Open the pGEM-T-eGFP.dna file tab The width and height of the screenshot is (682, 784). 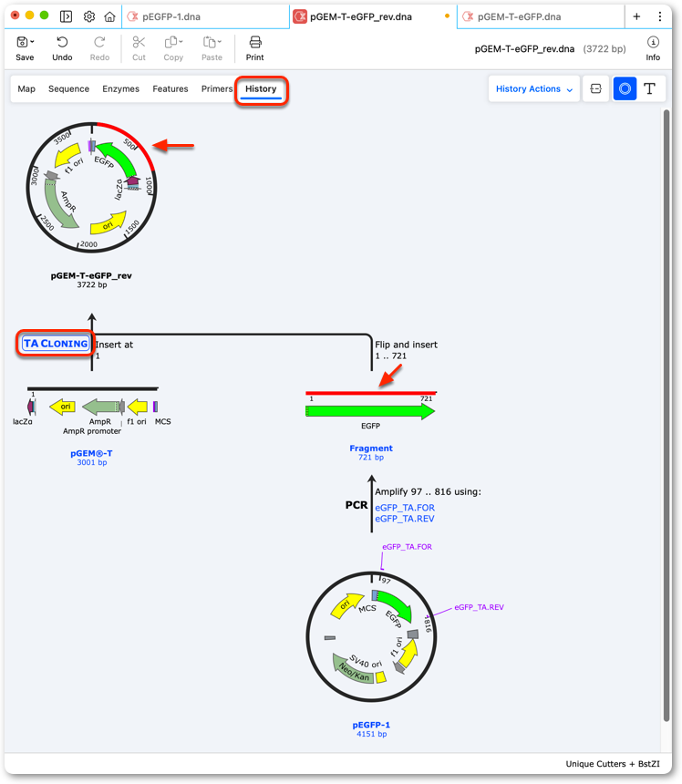coord(540,16)
